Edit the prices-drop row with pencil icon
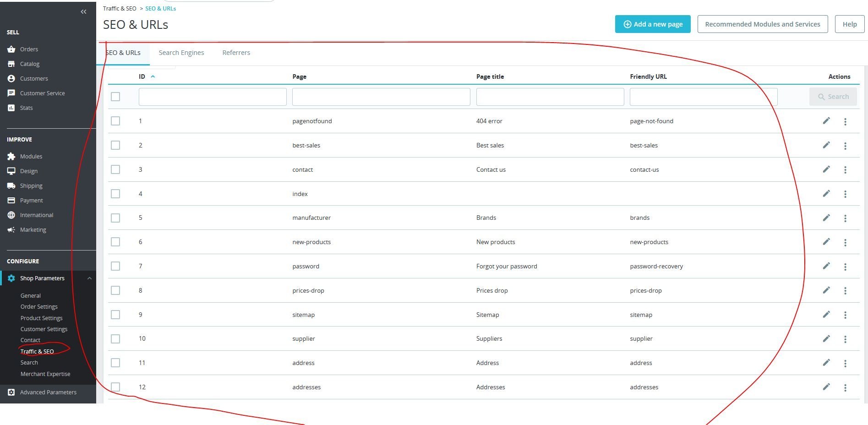Screen dimensions: 868x425 [x=826, y=290]
